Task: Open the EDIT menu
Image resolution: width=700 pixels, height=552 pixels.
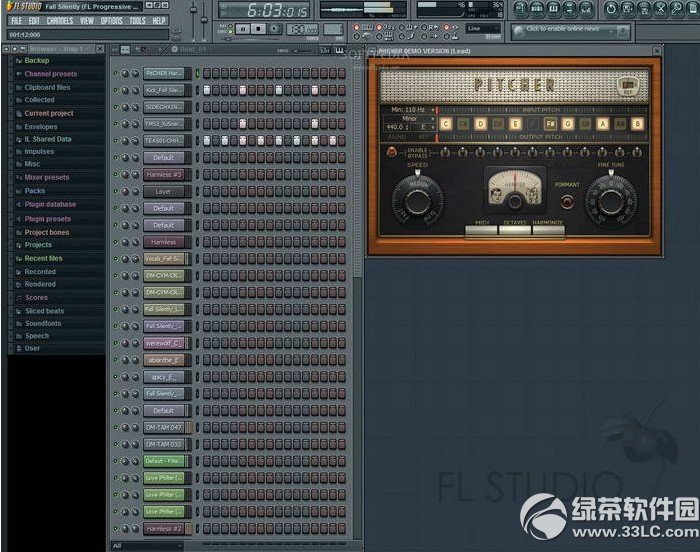Action: click(34, 21)
